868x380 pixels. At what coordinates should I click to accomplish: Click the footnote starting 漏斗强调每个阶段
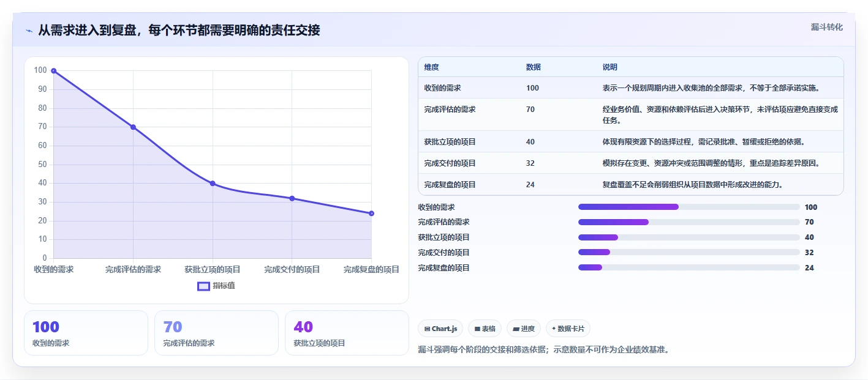click(543, 350)
